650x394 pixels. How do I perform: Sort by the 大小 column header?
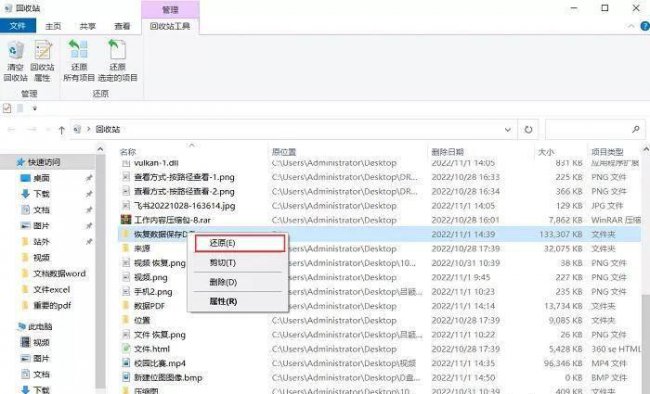[x=546, y=152]
